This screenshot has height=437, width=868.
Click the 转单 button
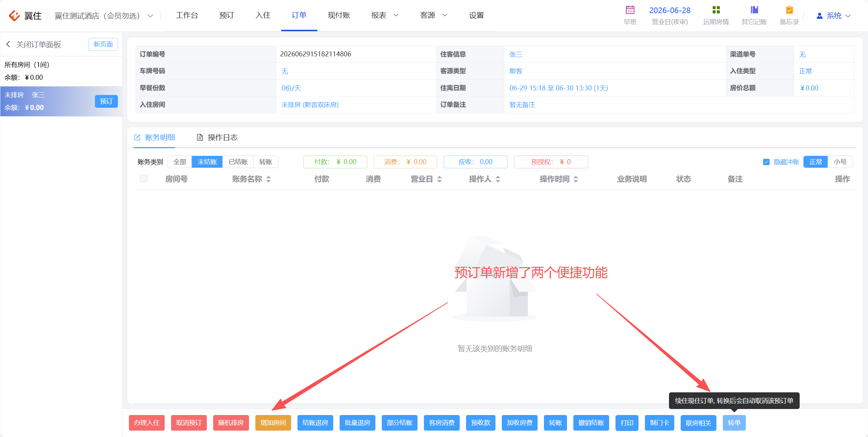coord(734,423)
